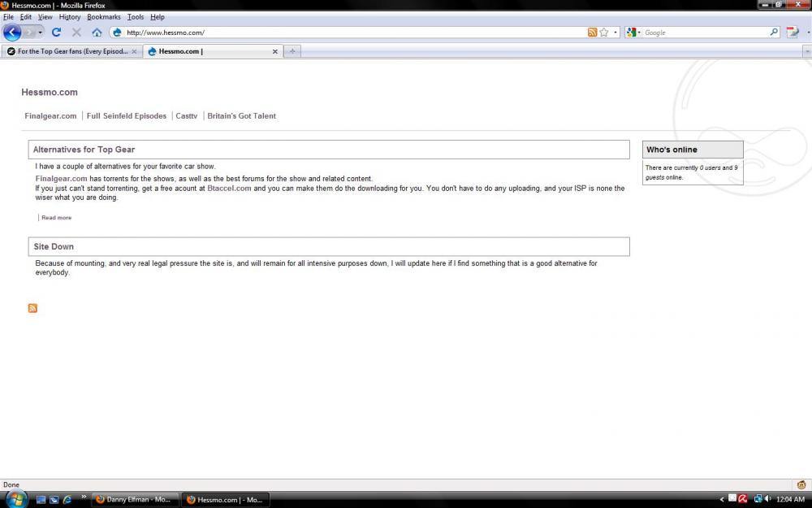Click the monkey icon in status bar

(x=801, y=485)
